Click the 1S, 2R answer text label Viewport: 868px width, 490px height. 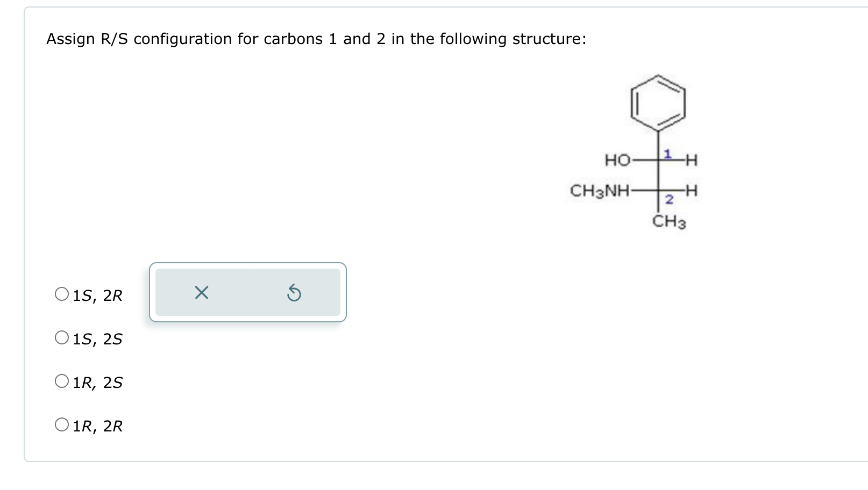(97, 295)
